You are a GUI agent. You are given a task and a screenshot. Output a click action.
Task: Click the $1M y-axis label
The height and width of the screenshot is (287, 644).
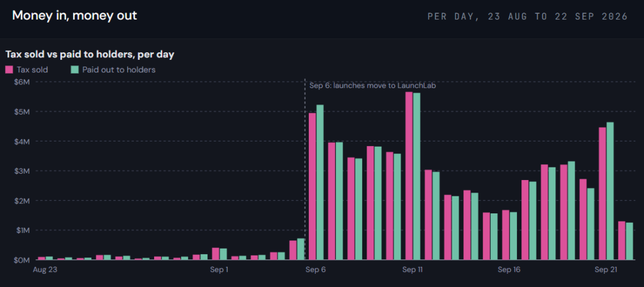[x=23, y=230]
